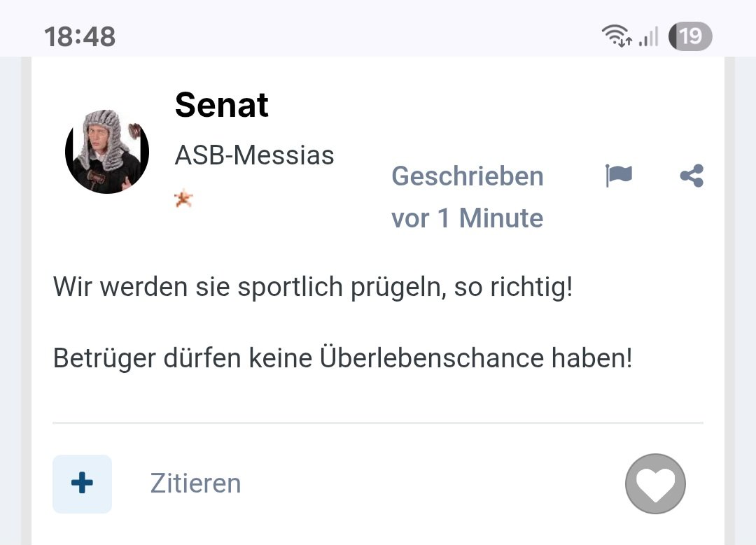Click the line 'Wir werden sie sportlich prügeln'
The width and height of the screenshot is (756, 545).
[x=312, y=288]
